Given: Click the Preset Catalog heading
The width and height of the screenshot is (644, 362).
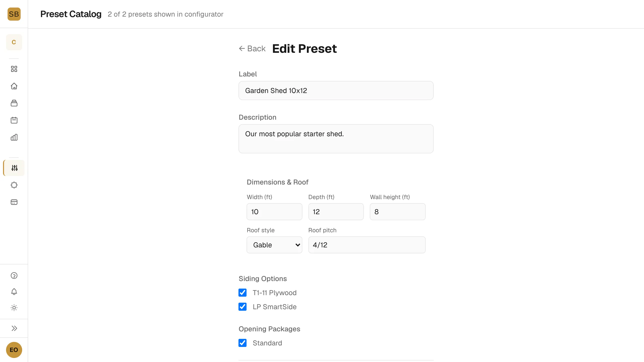Looking at the screenshot, I should [71, 14].
